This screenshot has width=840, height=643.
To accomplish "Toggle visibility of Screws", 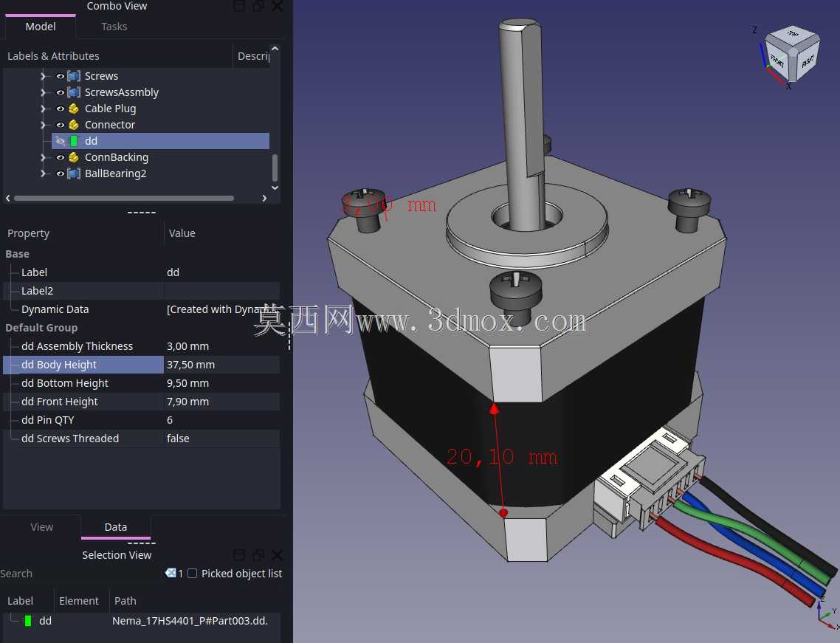I will tap(60, 76).
